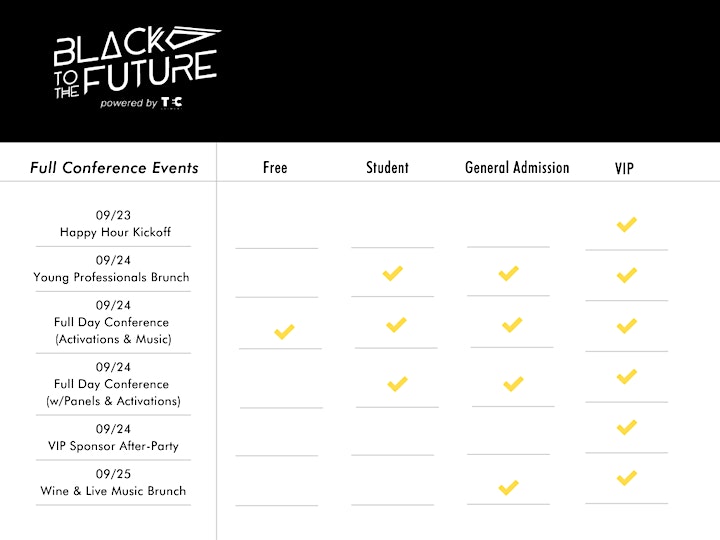The image size is (720, 540).
Task: Click General Admission checkmark for Wine & Live Music Brunch
Action: coord(508,488)
